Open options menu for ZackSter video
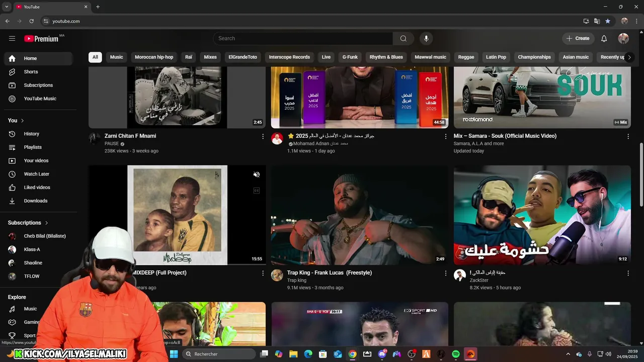This screenshot has width=644, height=362. (628, 273)
